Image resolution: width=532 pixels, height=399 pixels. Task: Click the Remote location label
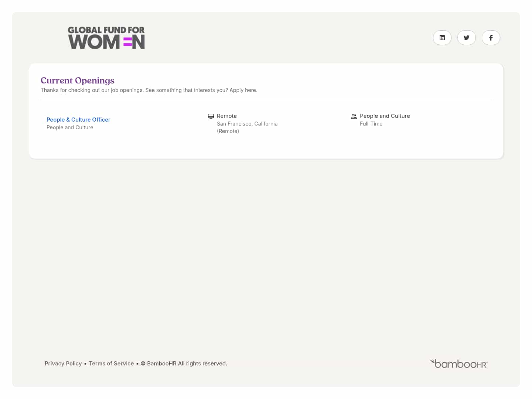click(227, 116)
